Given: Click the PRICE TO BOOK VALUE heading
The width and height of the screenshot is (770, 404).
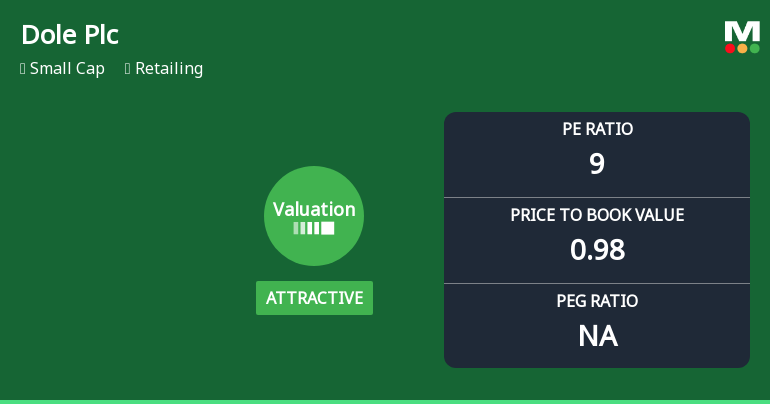Looking at the screenshot, I should (597, 215).
